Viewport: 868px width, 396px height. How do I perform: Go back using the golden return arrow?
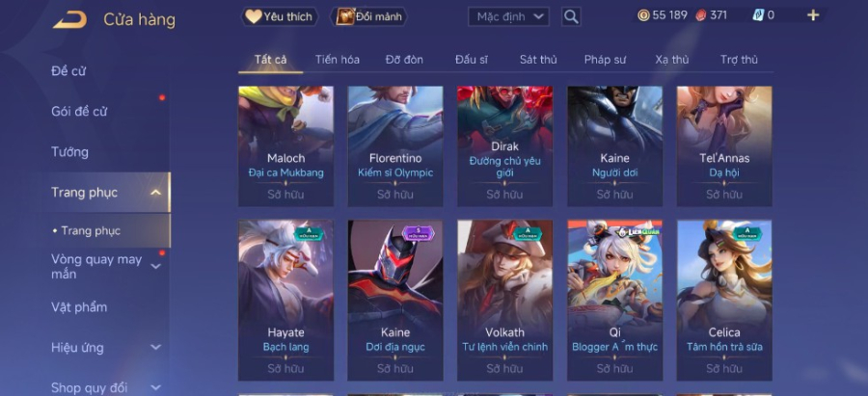click(x=69, y=19)
